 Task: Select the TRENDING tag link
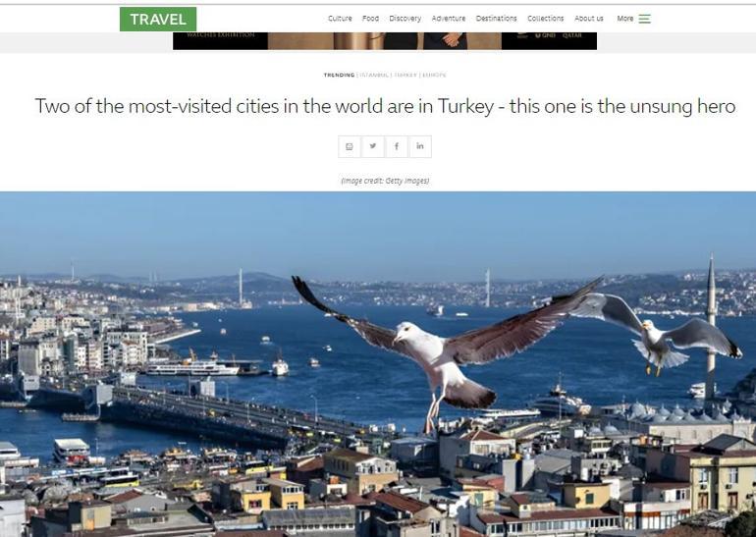[339, 76]
